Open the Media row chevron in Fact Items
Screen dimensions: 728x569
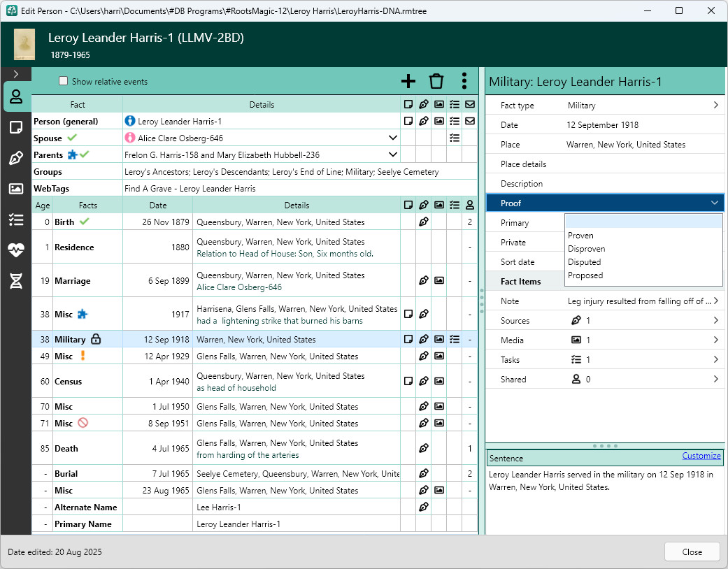[x=715, y=340]
